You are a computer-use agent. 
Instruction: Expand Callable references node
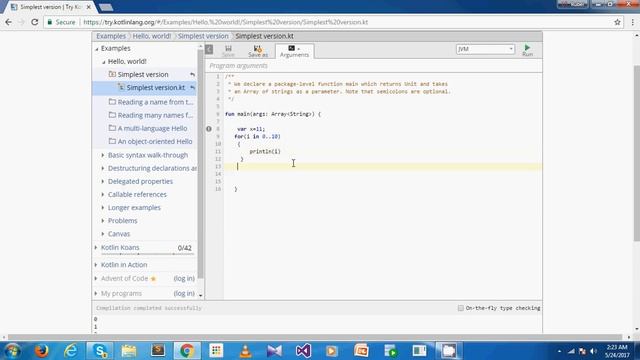(103, 194)
